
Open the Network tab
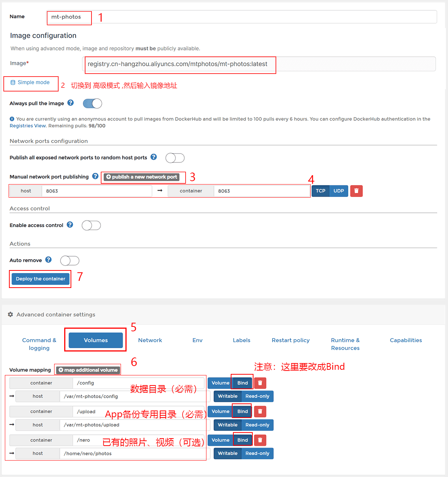pos(150,340)
